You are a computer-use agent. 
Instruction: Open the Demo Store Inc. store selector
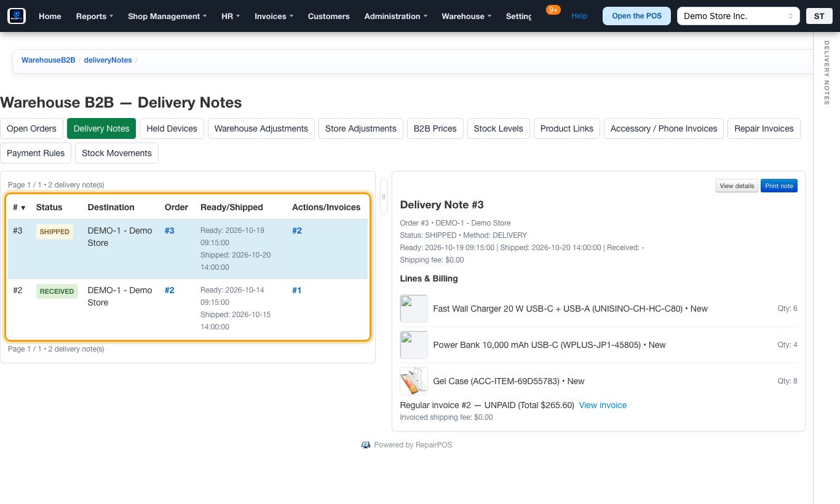click(738, 16)
